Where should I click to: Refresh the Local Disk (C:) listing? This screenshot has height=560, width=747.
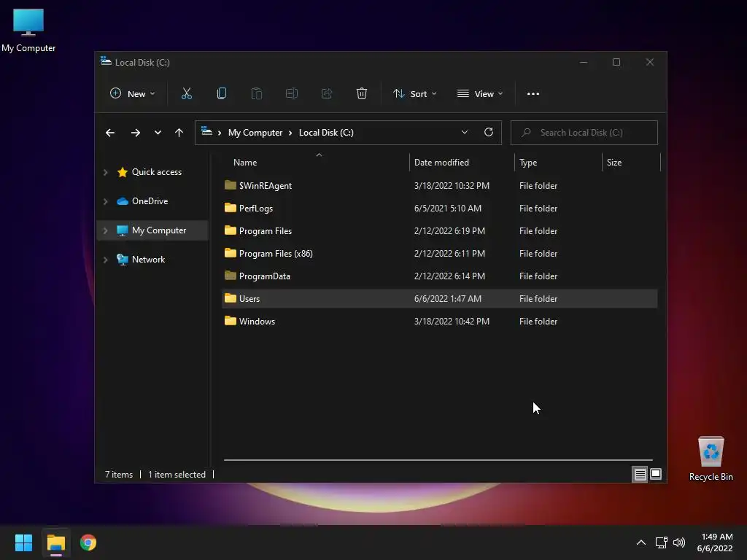coord(488,133)
